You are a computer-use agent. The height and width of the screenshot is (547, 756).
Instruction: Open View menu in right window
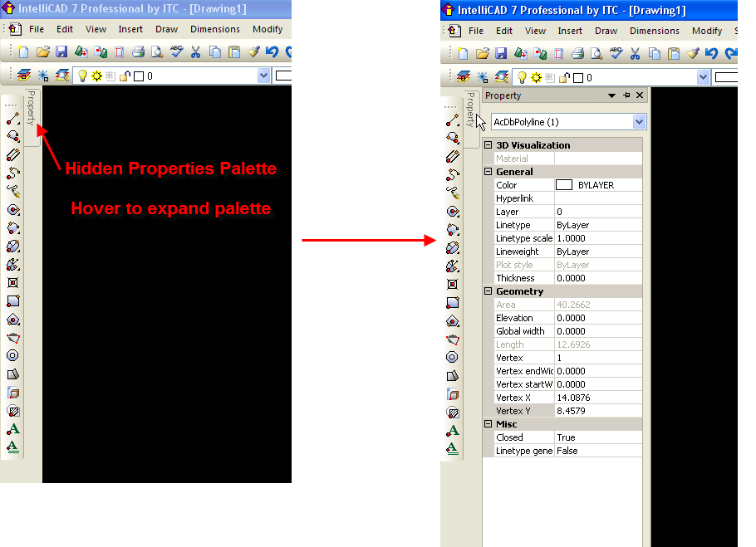(x=535, y=31)
